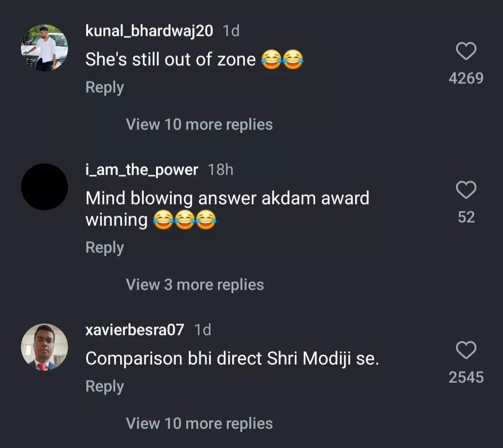Reply to i_am_the_power's comment

coord(104,248)
